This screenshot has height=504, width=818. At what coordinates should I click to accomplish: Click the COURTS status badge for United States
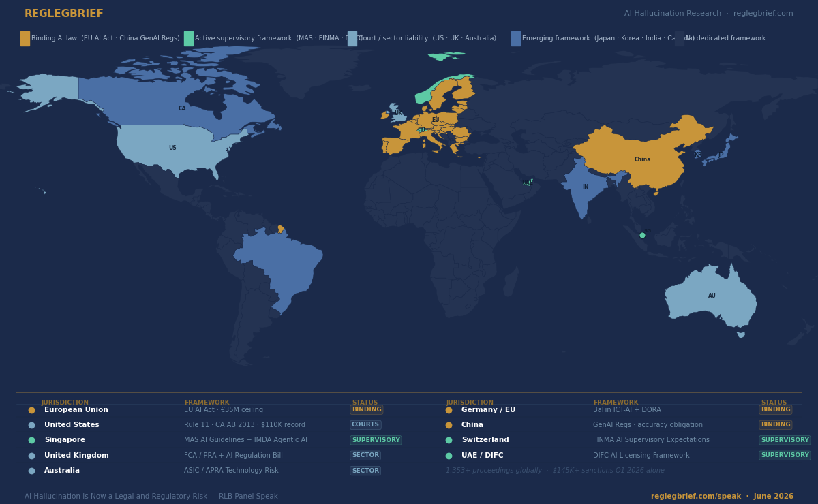point(365,425)
